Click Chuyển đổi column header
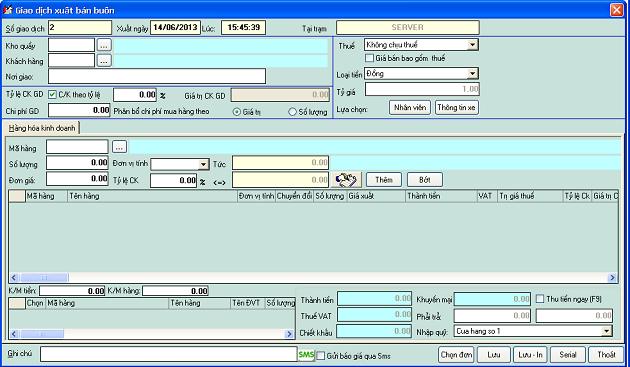 (x=295, y=196)
